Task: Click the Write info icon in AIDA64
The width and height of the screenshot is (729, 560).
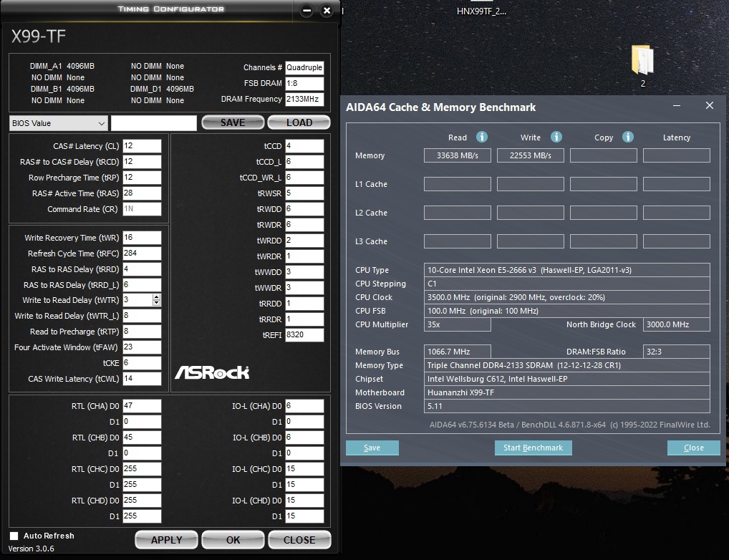Action: [x=556, y=137]
